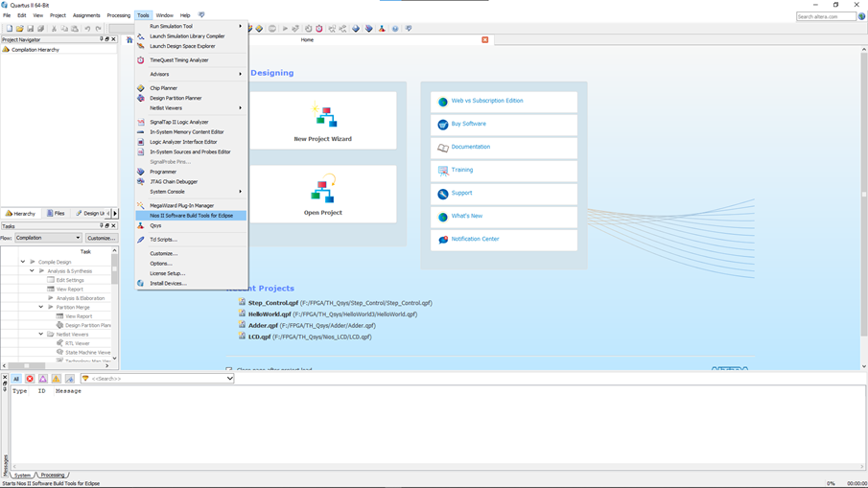Click the SignalTap II Logic Analyzer icon

pyautogui.click(x=141, y=122)
